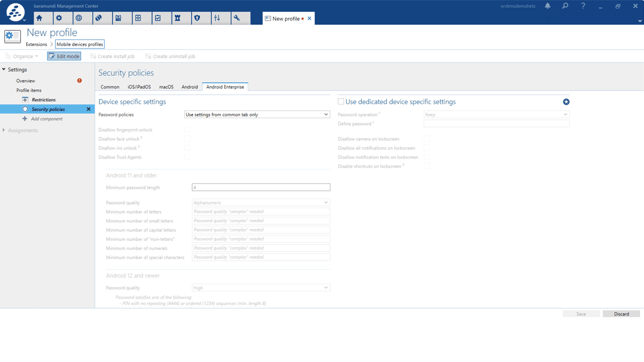Click the overview red warning icon
This screenshot has width=644, height=362.
click(79, 80)
